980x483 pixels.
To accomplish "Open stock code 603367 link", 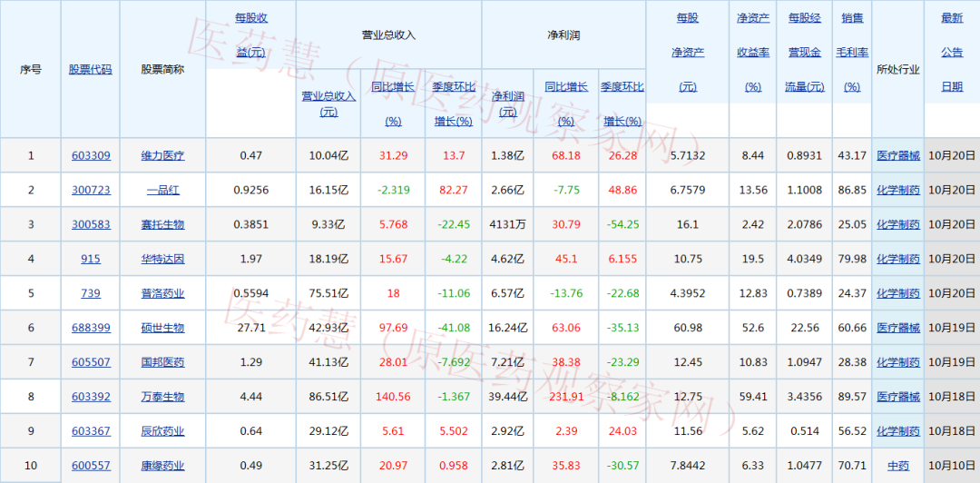I will (x=91, y=431).
